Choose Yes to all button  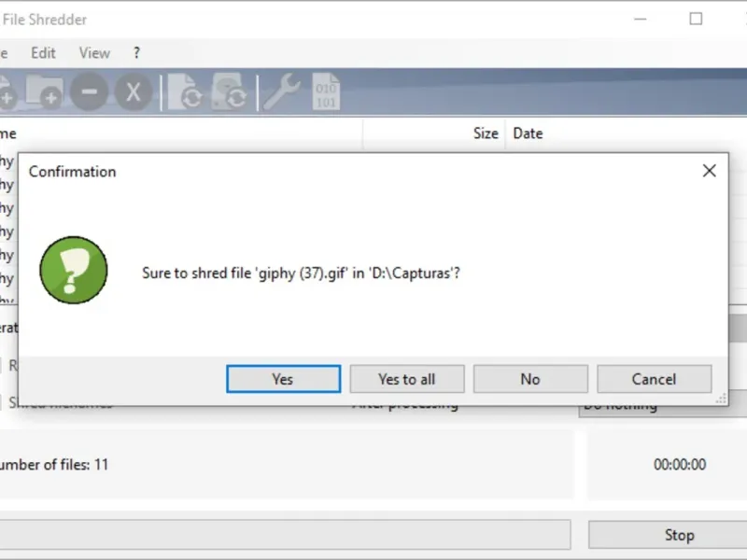click(x=407, y=379)
